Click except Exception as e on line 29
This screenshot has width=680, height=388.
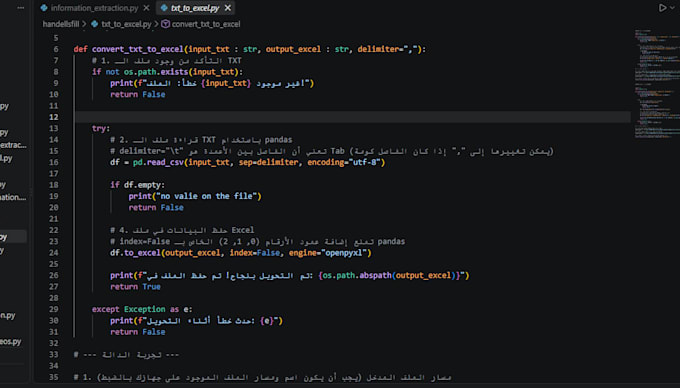click(x=142, y=310)
